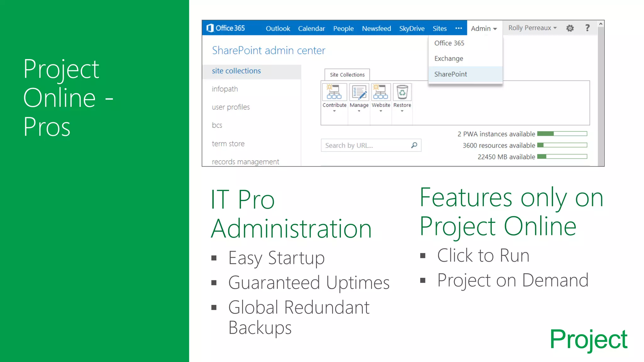Open the more options ellipsis in navbar
Image resolution: width=644 pixels, height=362 pixels.
458,28
